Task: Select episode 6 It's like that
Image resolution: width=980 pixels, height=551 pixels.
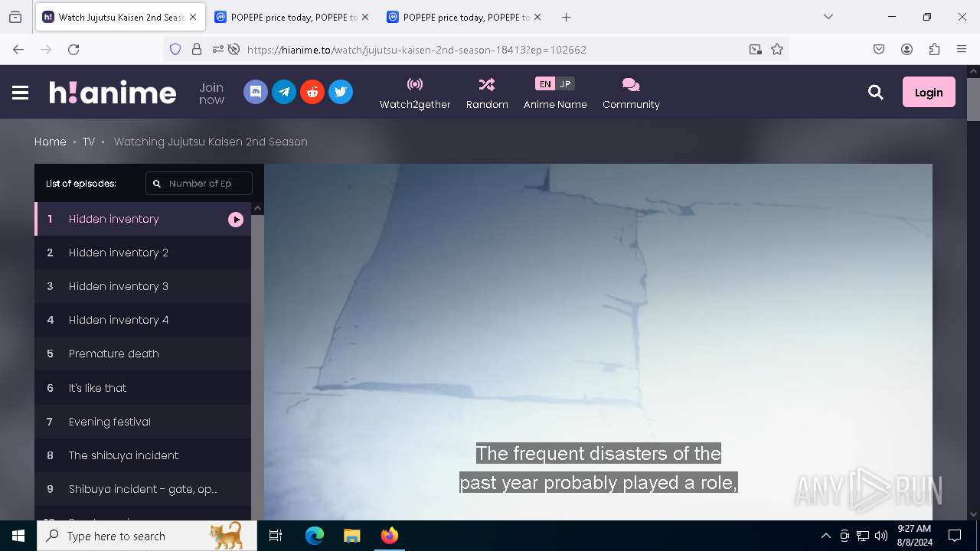Action: click(142, 388)
